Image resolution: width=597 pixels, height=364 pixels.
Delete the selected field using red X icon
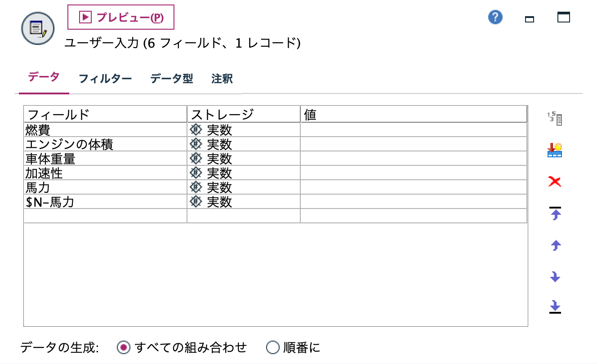pyautogui.click(x=554, y=182)
